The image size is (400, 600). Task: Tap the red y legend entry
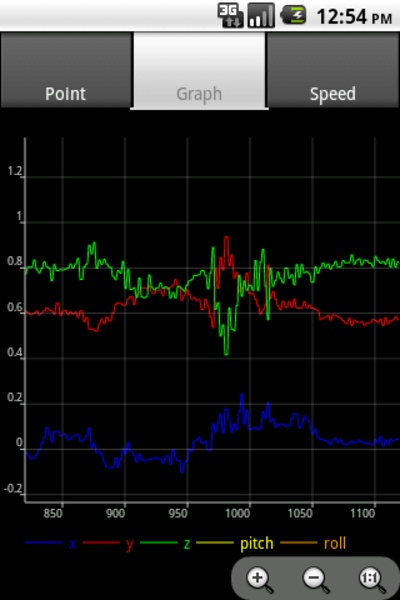coord(108,543)
